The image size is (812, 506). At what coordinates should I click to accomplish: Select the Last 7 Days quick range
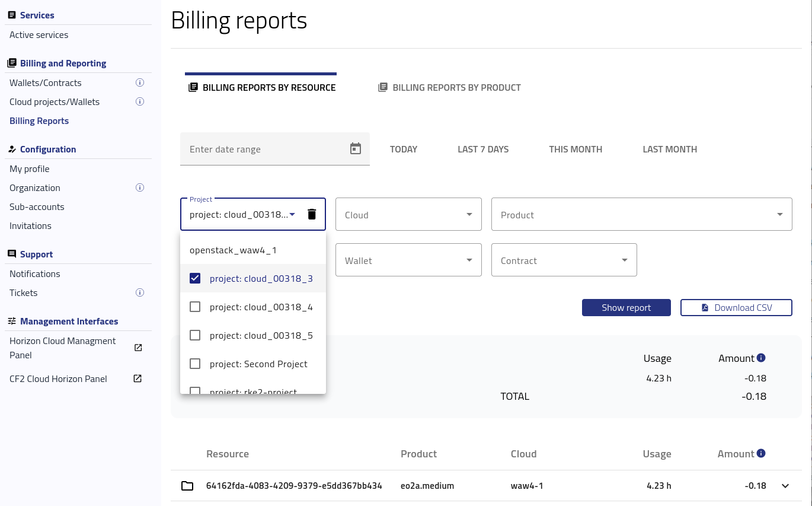pyautogui.click(x=483, y=149)
